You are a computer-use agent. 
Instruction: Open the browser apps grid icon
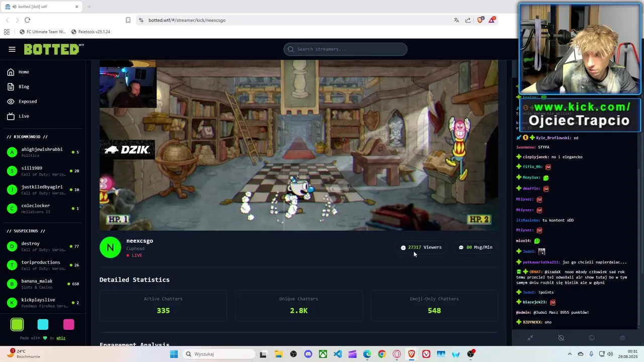click(x=7, y=32)
